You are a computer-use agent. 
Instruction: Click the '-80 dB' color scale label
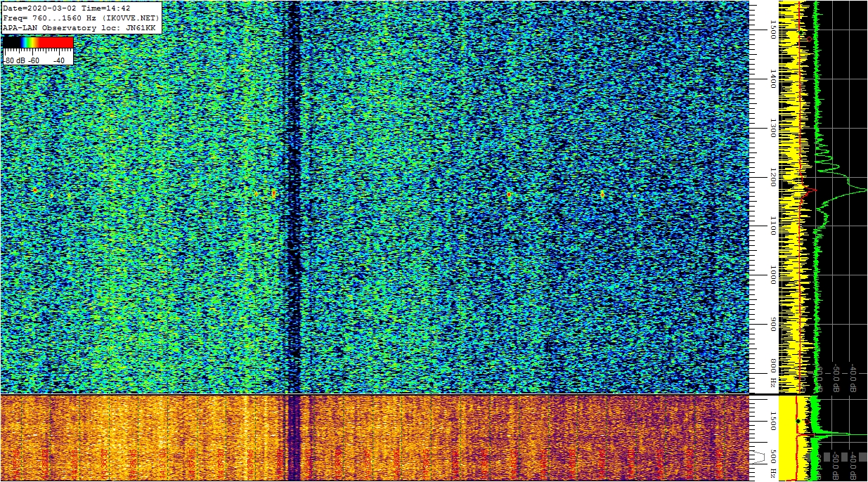[15, 60]
